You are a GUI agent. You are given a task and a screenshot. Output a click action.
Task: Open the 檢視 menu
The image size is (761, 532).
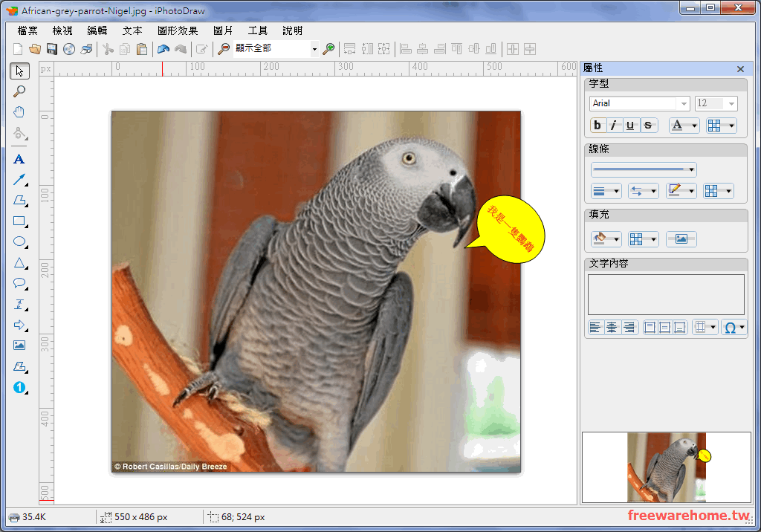click(x=62, y=30)
